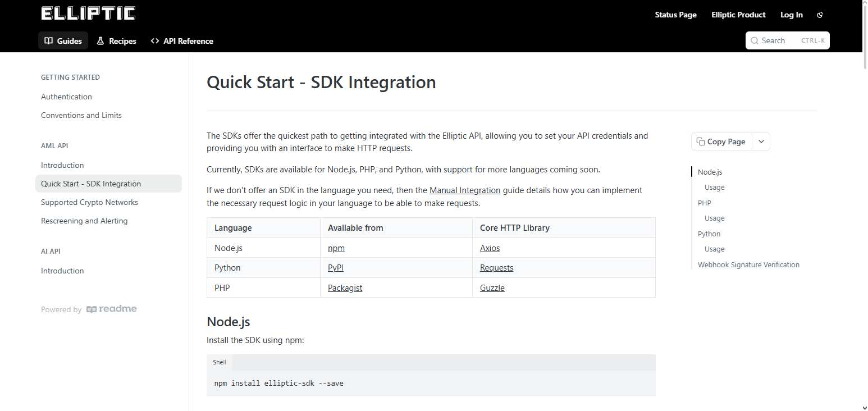Select the Shell code tab
The width and height of the screenshot is (868, 411).
pos(220,362)
